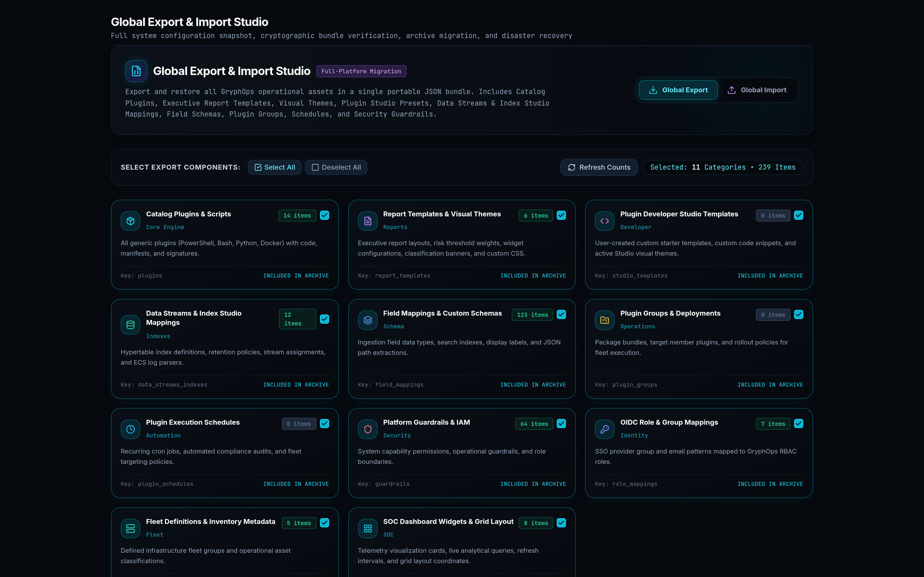Click the Catalog Plugins cube icon
The image size is (924, 577).
130,221
